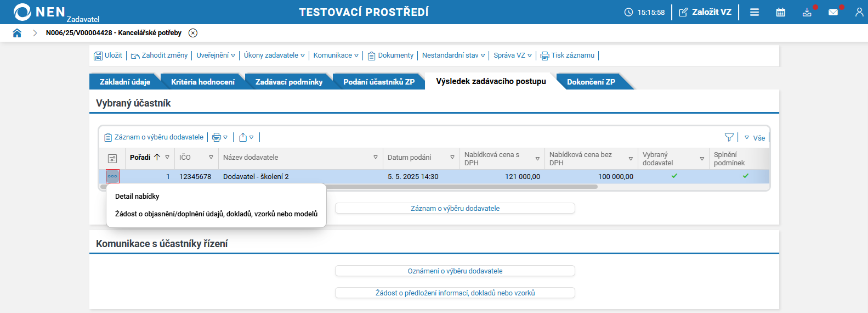Click the table horizontal scrollbar
868x313 pixels.
pyautogui.click(x=349, y=187)
